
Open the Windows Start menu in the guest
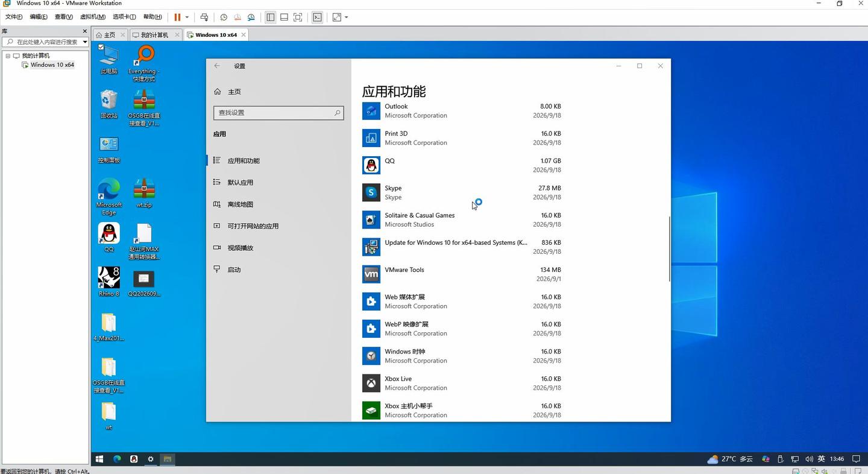click(99, 459)
